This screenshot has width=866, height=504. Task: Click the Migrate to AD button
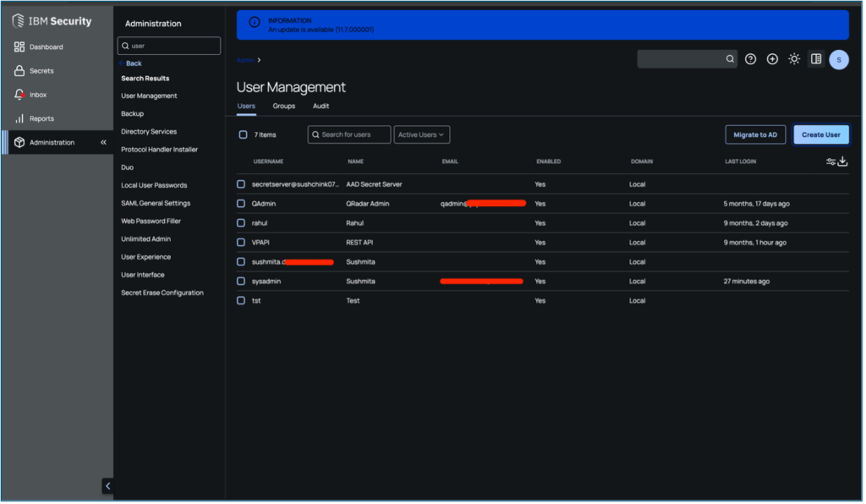click(755, 134)
